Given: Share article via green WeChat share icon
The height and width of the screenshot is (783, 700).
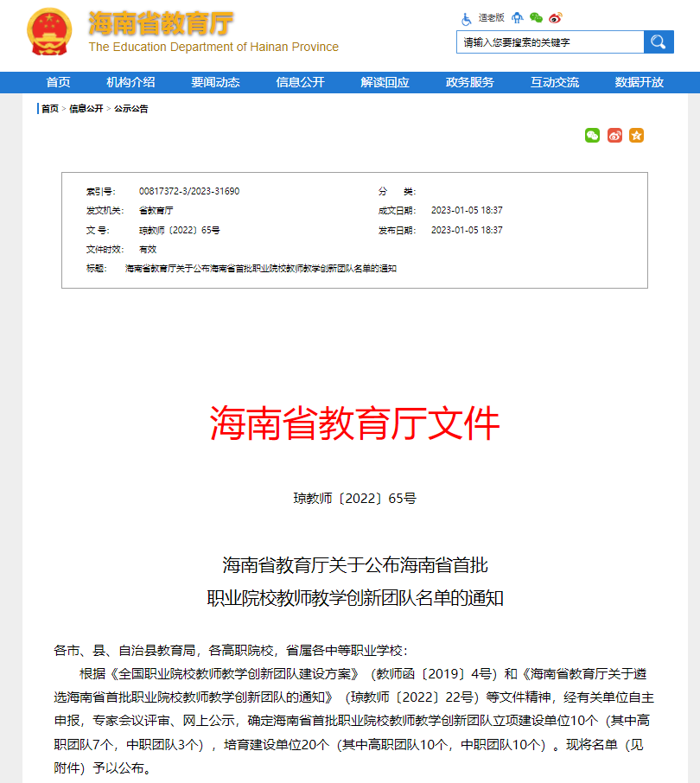Looking at the screenshot, I should click(592, 136).
